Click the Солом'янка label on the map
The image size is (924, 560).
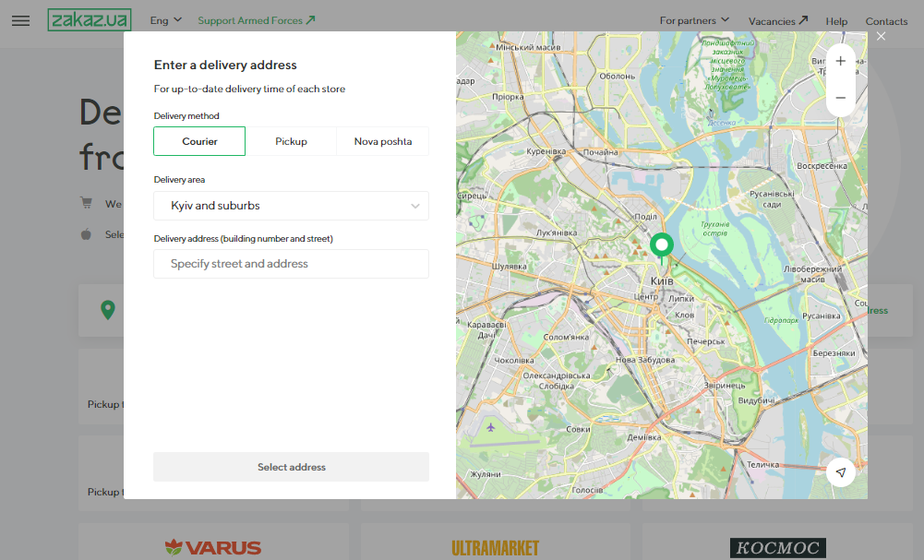click(x=566, y=338)
